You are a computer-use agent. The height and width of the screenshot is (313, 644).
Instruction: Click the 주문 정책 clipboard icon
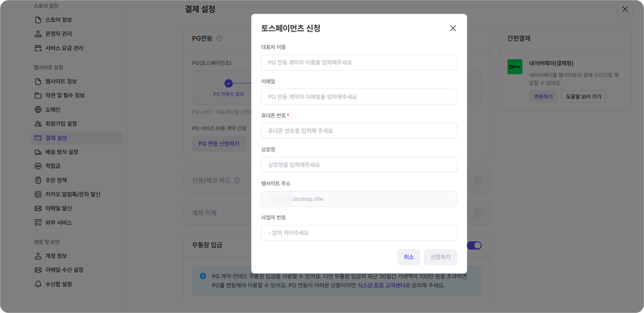38,180
